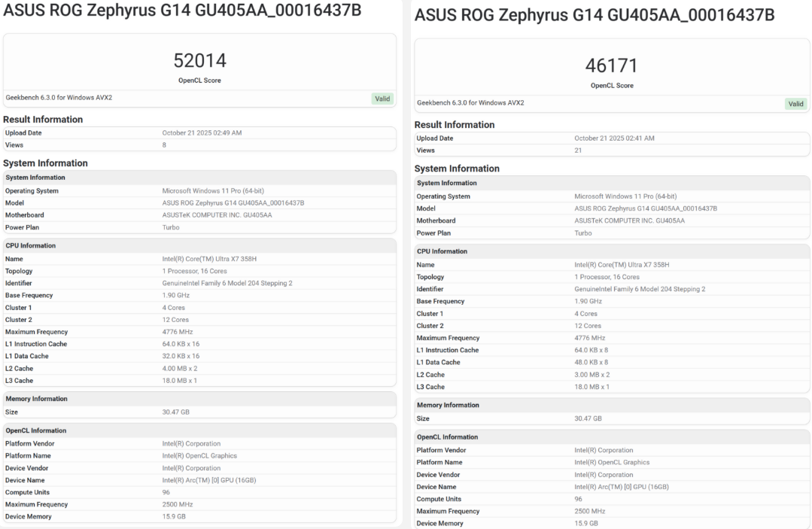Click the GenuineIntel identifier in the 46171 result
This screenshot has width=812, height=529.
tap(640, 290)
